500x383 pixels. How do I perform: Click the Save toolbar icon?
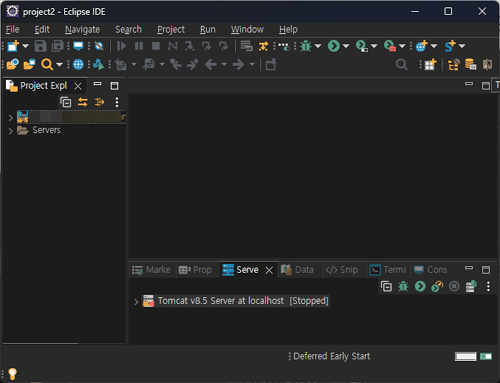coord(41,46)
